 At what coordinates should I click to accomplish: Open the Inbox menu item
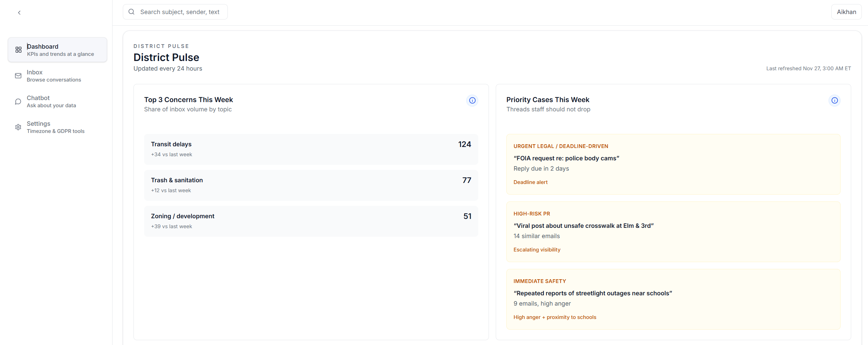click(x=54, y=76)
